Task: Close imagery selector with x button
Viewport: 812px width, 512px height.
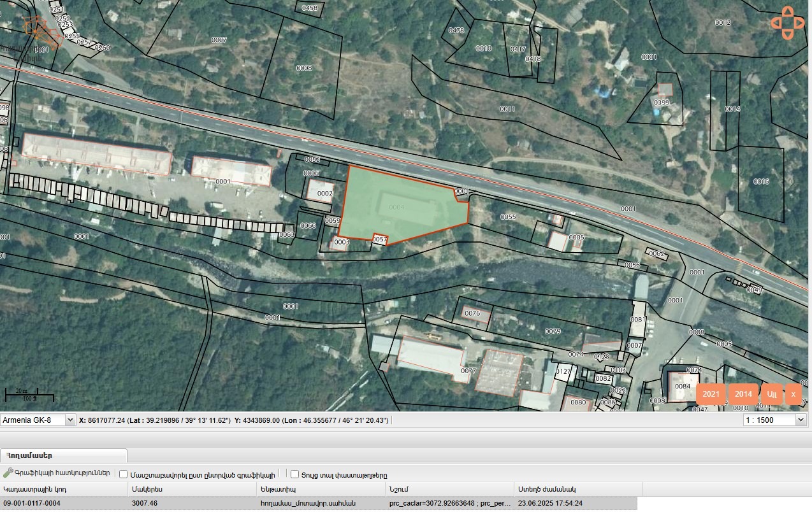Action: (x=793, y=394)
